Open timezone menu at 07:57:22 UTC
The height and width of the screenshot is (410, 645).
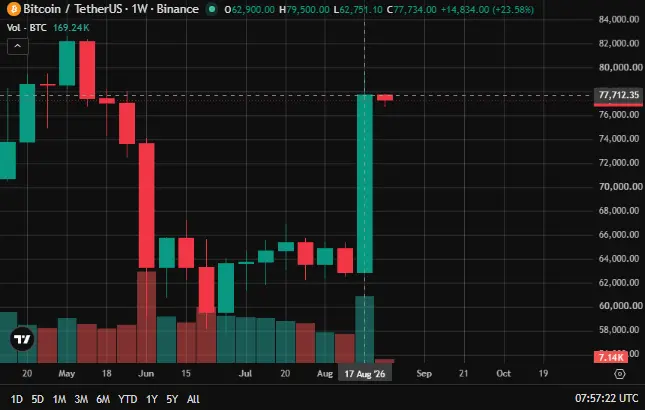pyautogui.click(x=606, y=398)
